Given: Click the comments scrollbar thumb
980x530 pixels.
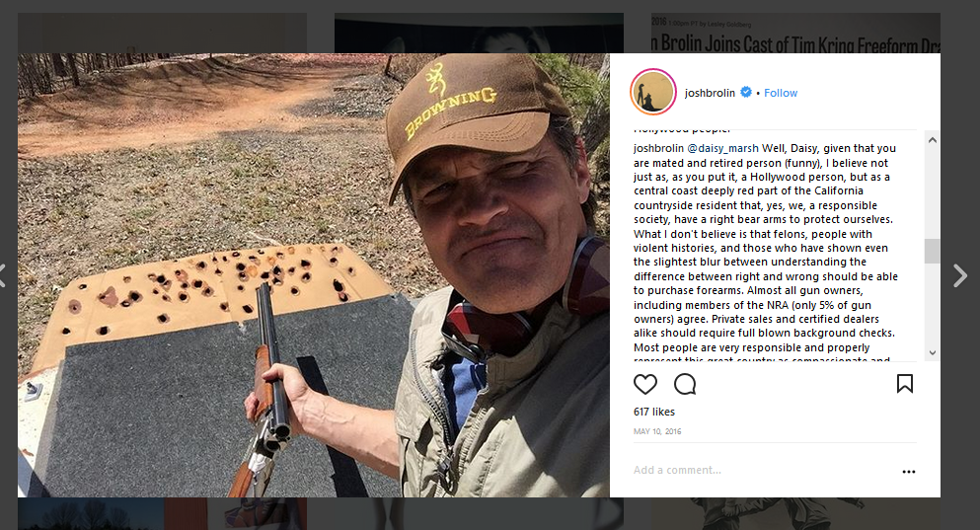Looking at the screenshot, I should click(932, 251).
